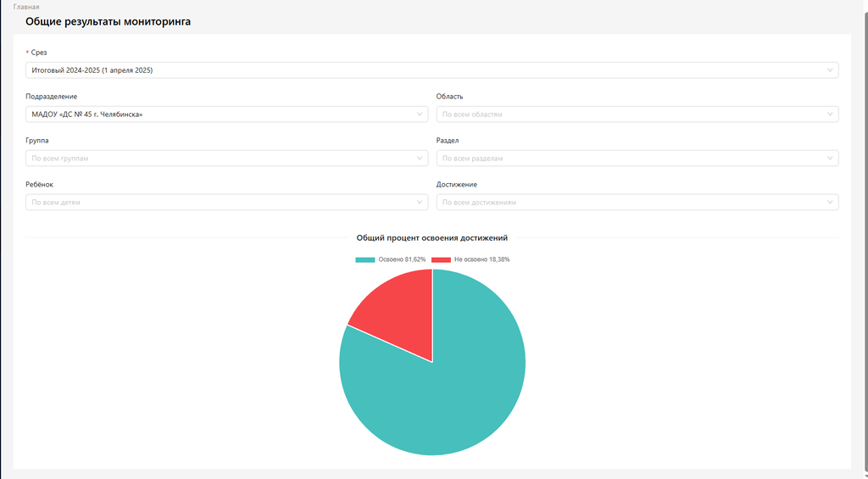Open the Раздел field 'По всем разделам'
868x479 pixels.
tap(627, 158)
